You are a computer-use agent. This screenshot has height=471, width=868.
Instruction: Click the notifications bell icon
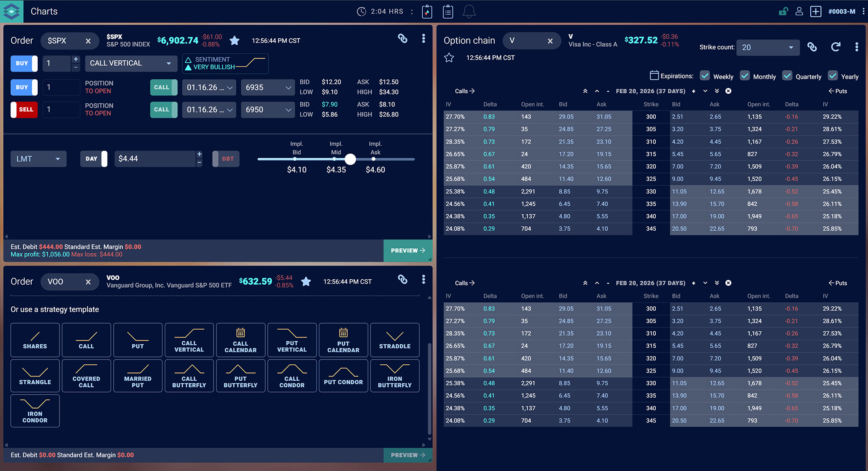469,12
